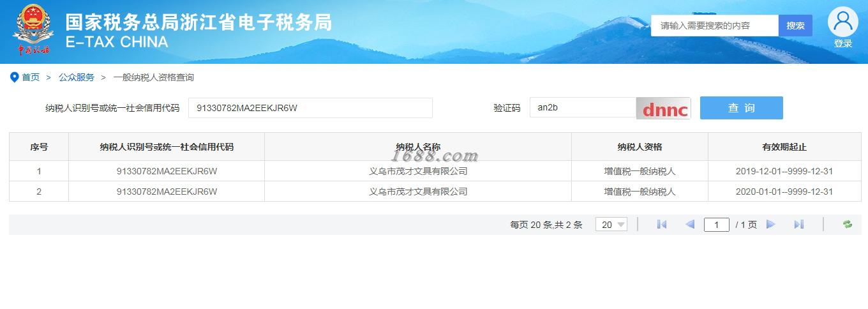Focus the top search content field
This screenshot has width=868, height=309.
[x=715, y=26]
